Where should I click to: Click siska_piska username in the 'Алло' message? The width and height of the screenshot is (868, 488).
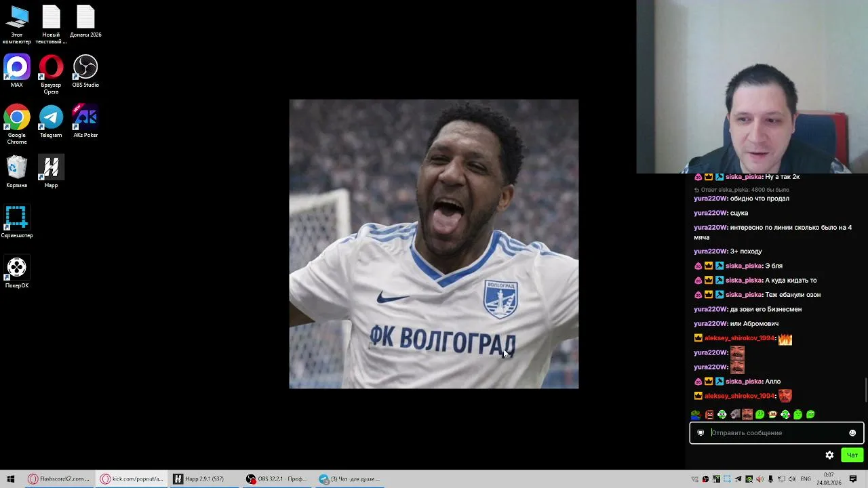(744, 382)
